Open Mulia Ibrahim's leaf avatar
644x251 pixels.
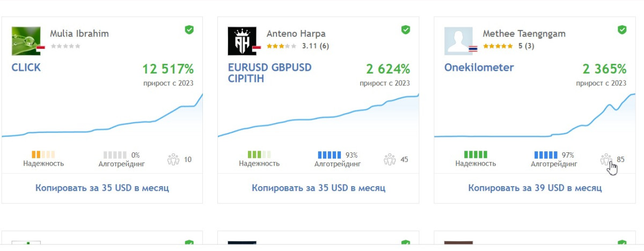(26, 41)
